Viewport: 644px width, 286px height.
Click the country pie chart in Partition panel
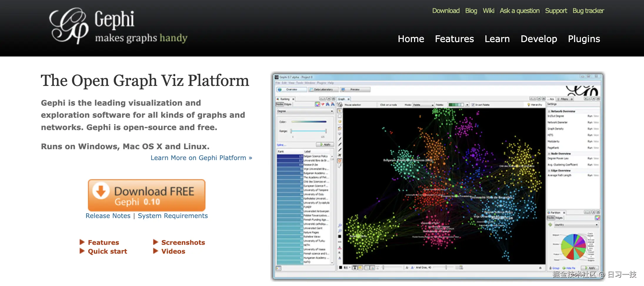tap(574, 246)
